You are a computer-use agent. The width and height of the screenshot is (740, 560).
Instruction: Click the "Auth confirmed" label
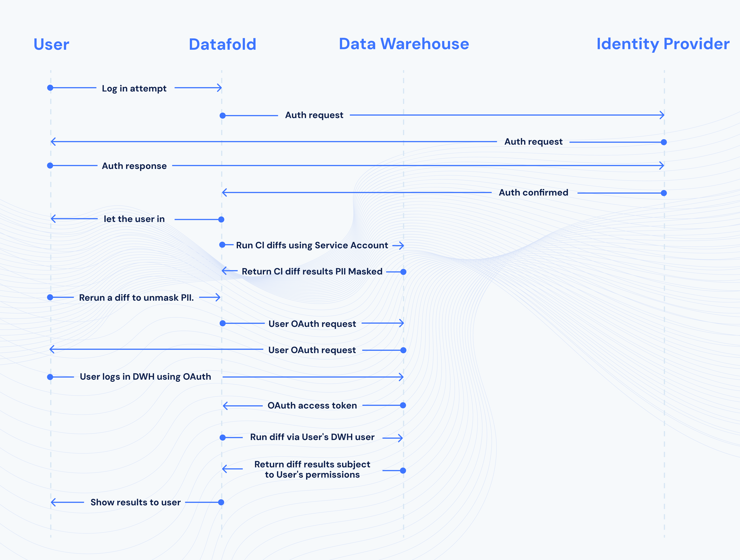coord(533,193)
